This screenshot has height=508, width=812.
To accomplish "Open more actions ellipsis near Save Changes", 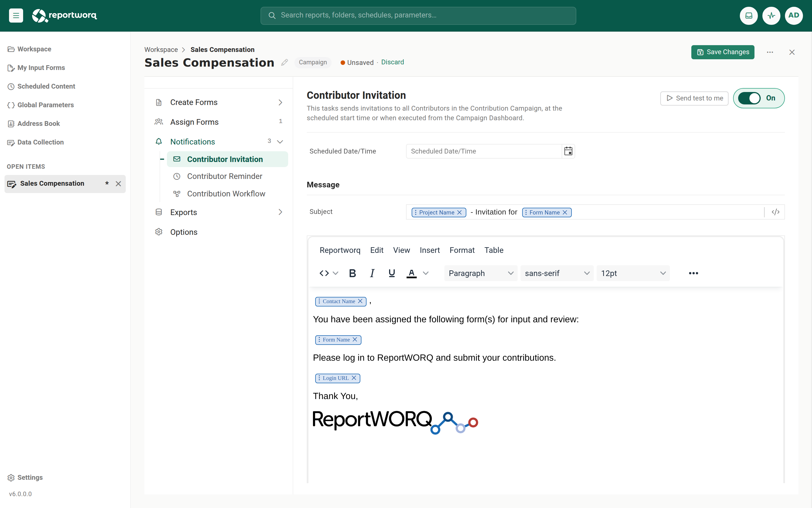I will 770,52.
